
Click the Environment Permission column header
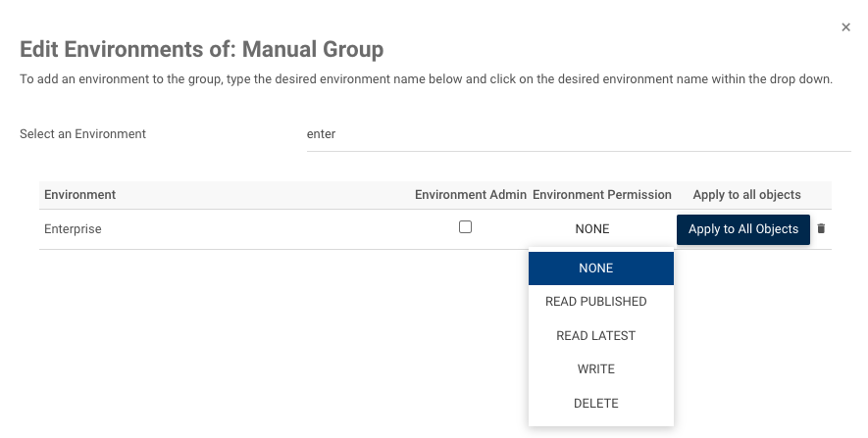(602, 195)
